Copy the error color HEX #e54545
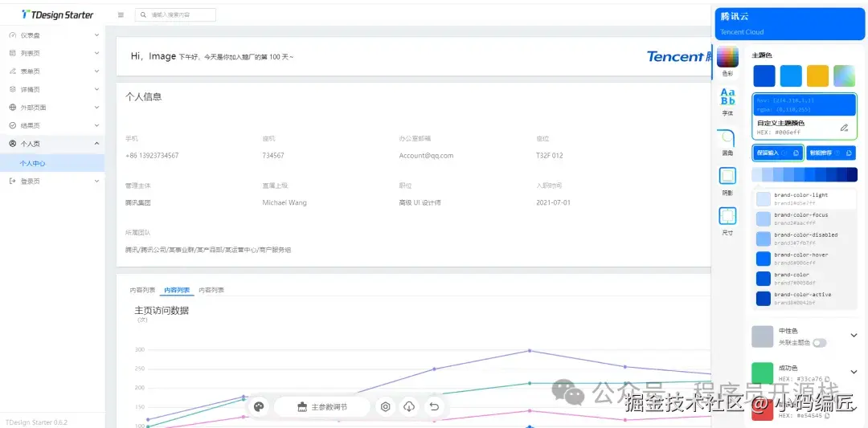868x428 pixels. coord(827,415)
